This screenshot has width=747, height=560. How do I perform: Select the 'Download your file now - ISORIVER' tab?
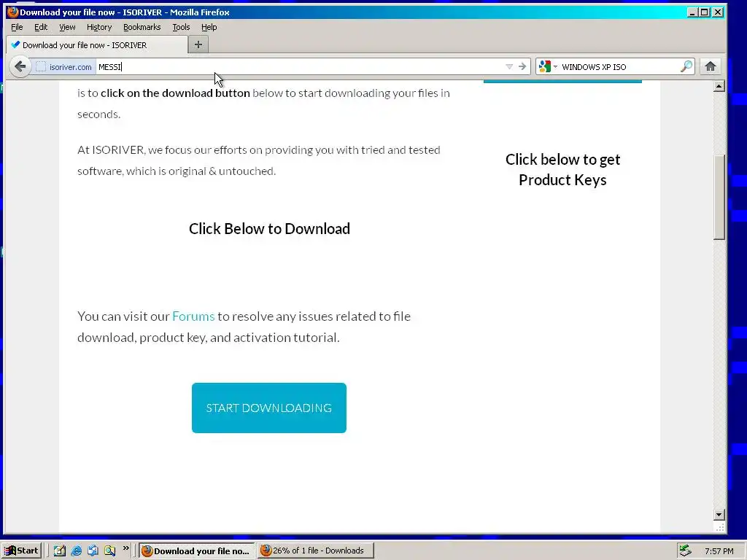97,44
